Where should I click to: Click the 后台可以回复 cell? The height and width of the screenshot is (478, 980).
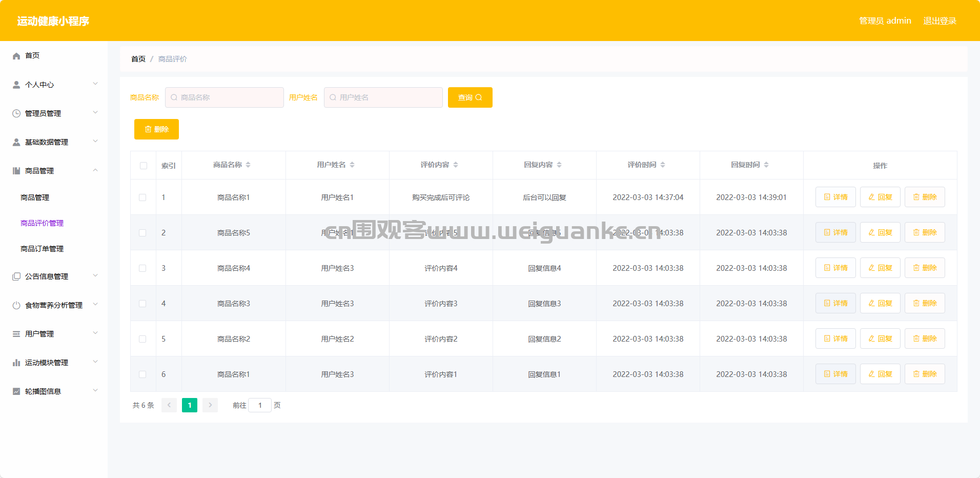tap(544, 197)
